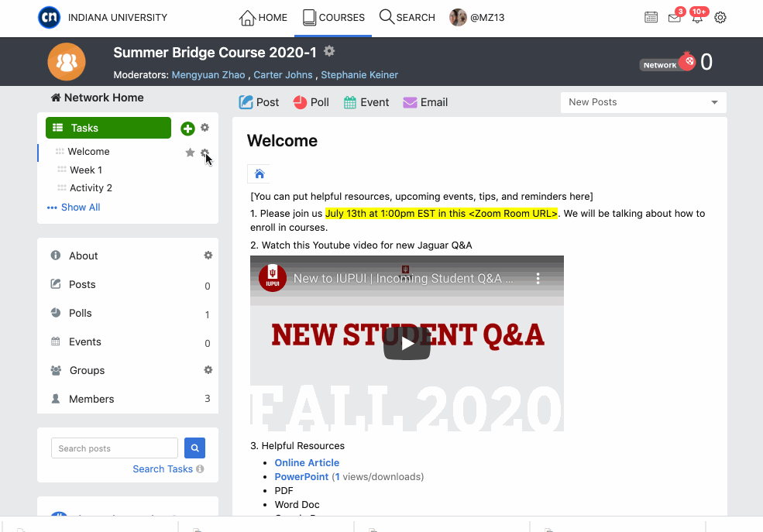Open moderator Carter Johns' profile
The width and height of the screenshot is (763, 532).
tap(283, 75)
